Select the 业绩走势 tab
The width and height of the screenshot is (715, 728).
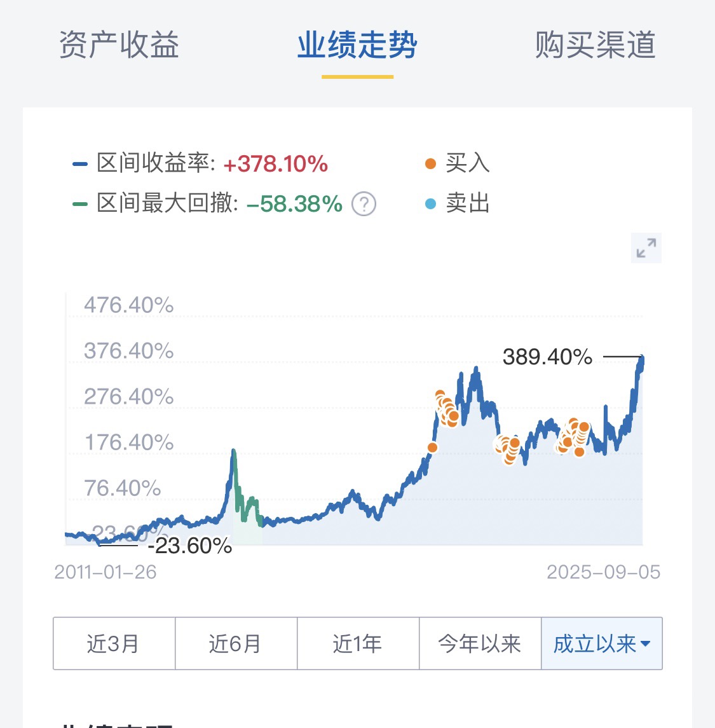pos(357,45)
